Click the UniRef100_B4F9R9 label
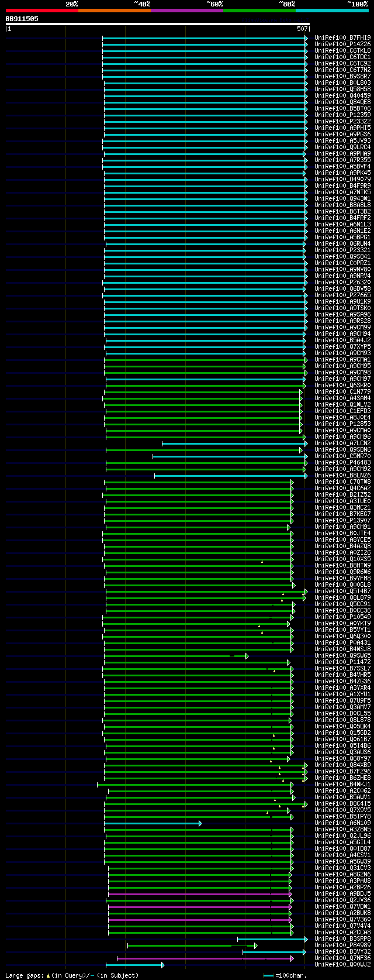The width and height of the screenshot is (374, 980). point(342,185)
